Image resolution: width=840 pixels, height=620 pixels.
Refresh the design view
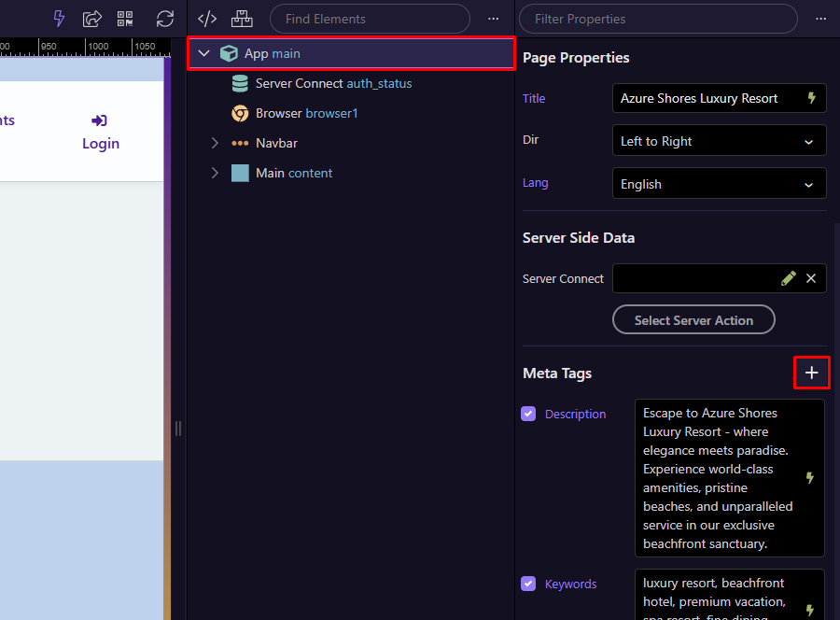(165, 19)
